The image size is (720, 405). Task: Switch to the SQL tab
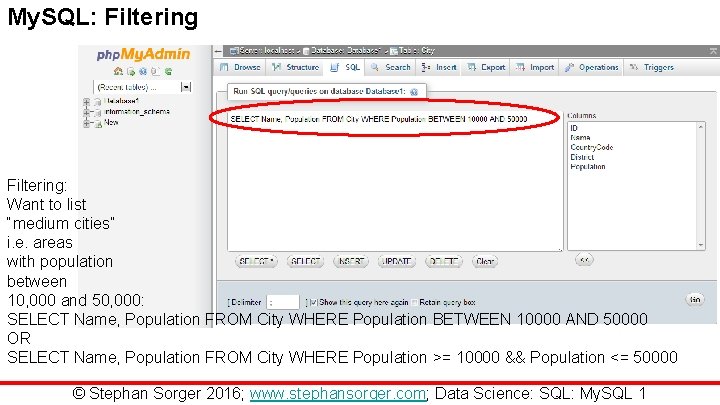pos(345,67)
